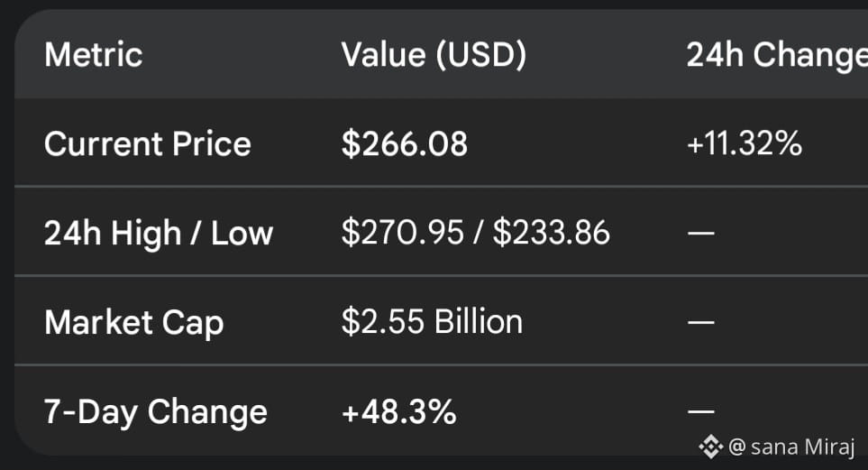This screenshot has width=868, height=470.
Task: Click the +11.32% change value
Action: coord(744,143)
